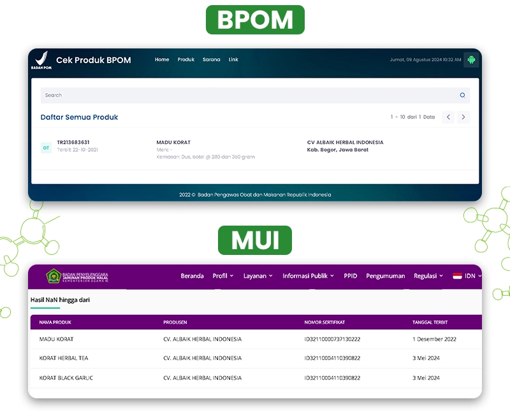Click the PRODUSEN column header

(175, 322)
